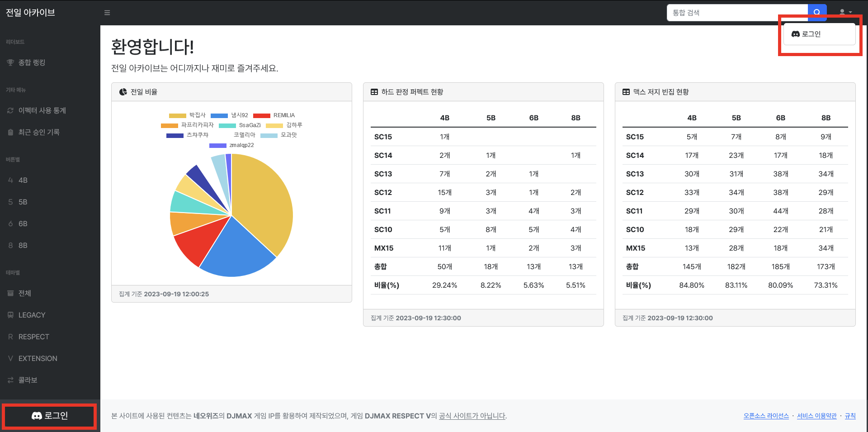The image size is (868, 432).
Task: Select the 4B button mode icon
Action: click(x=10, y=180)
